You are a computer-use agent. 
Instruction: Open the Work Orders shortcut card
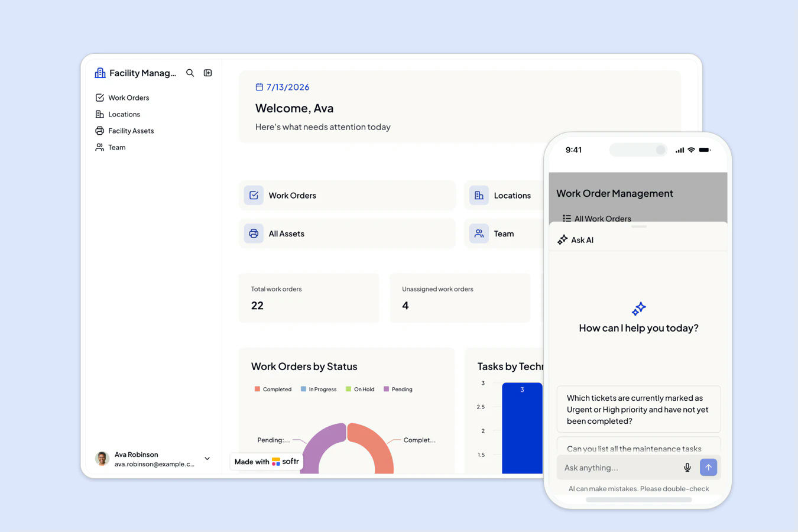click(x=347, y=195)
